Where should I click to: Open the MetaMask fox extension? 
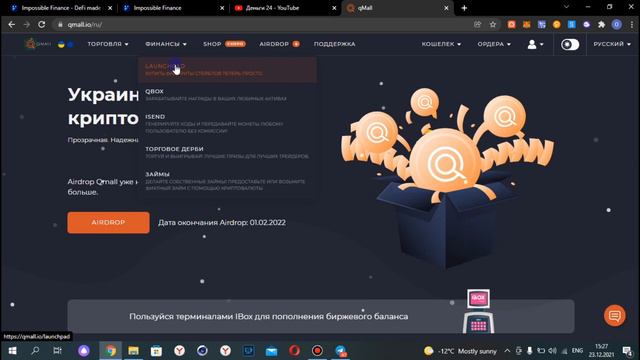pyautogui.click(x=527, y=24)
